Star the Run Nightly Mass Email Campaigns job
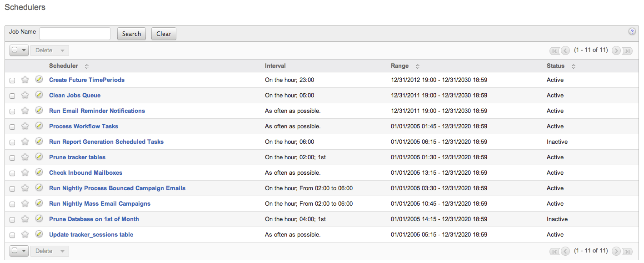Image resolution: width=644 pixels, height=263 pixels. [x=25, y=203]
